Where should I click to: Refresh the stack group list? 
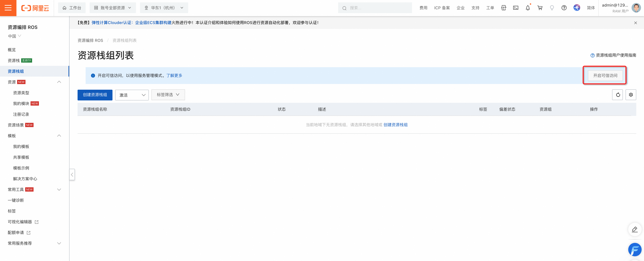pos(617,95)
